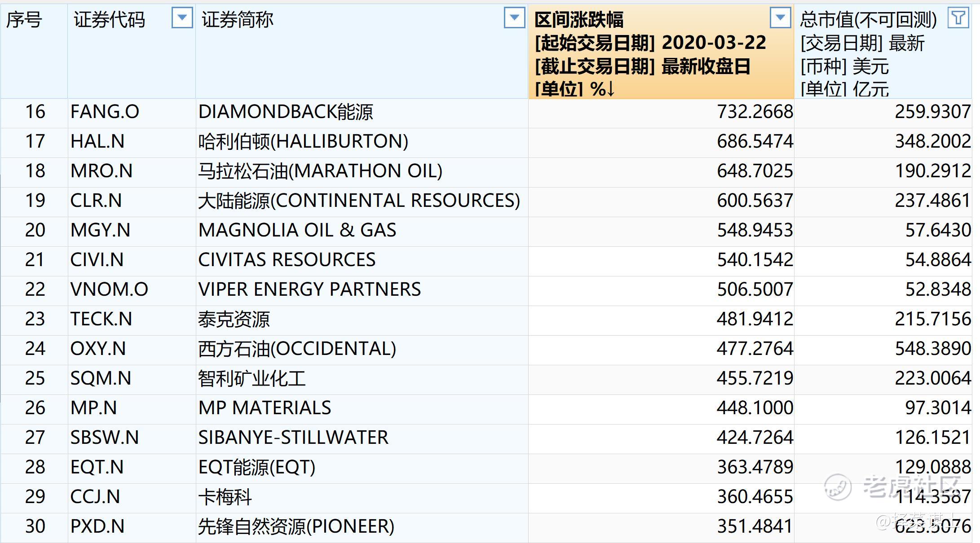
Task: Click the MARATHON OIL security name cell
Action: (x=320, y=171)
